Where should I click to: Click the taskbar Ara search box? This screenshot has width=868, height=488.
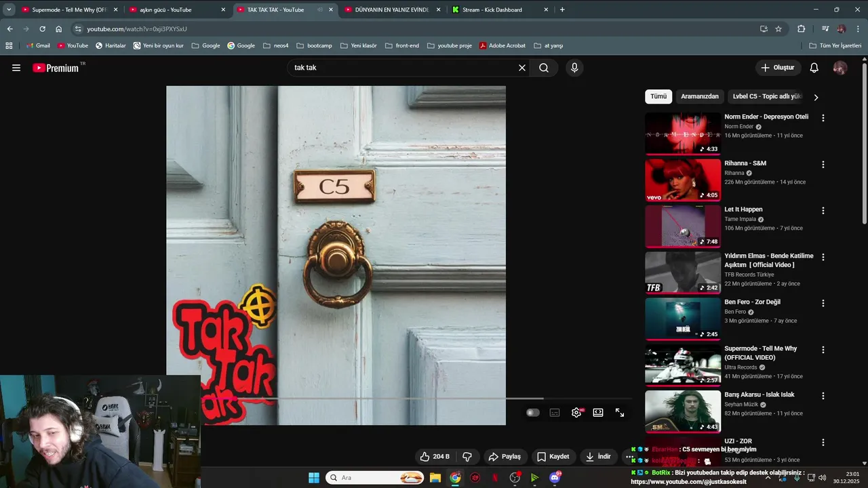click(x=376, y=478)
